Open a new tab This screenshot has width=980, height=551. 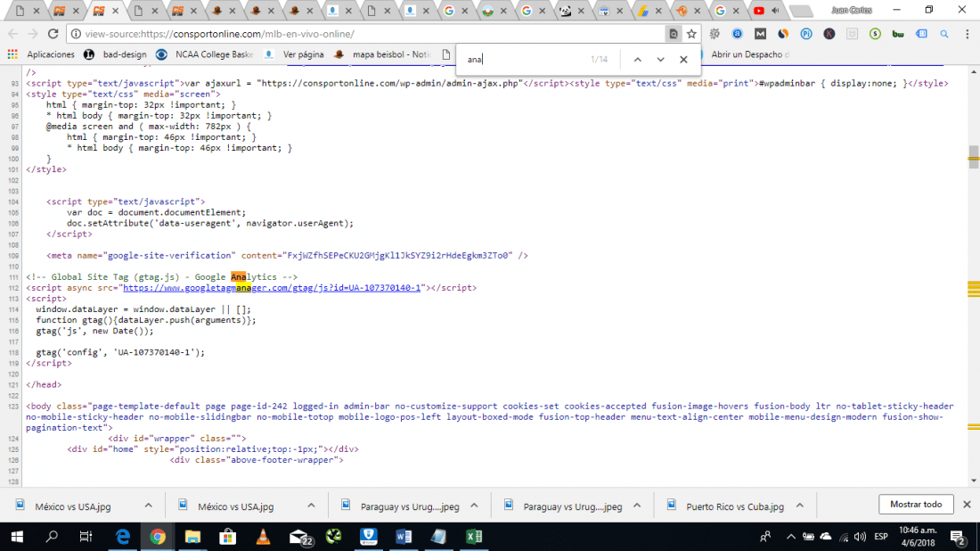pos(801,12)
